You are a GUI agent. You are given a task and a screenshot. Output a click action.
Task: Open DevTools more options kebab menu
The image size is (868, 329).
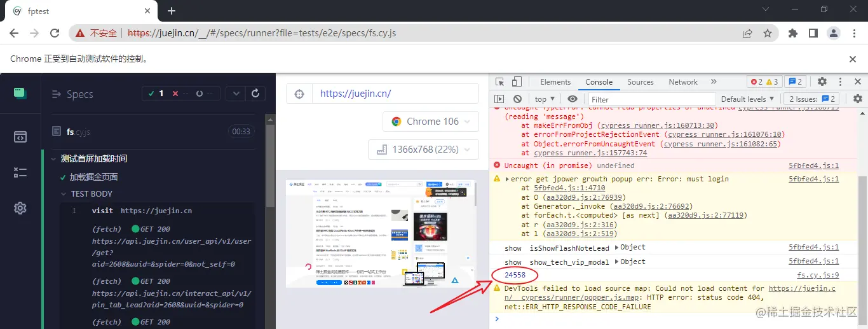click(x=840, y=81)
